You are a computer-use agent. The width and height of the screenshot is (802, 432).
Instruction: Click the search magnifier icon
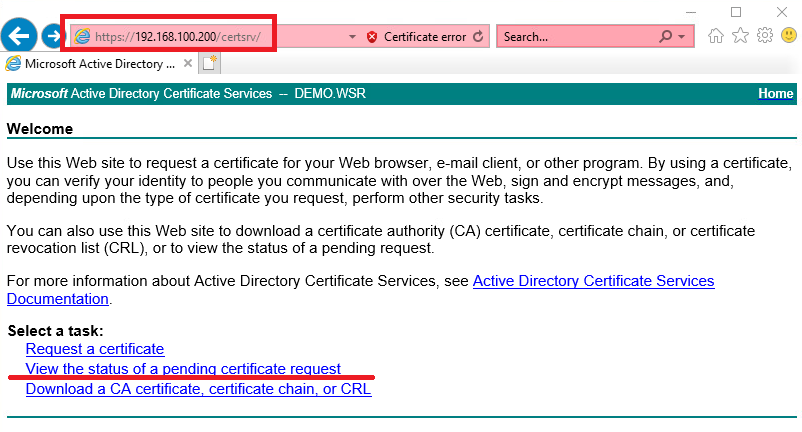tap(665, 36)
